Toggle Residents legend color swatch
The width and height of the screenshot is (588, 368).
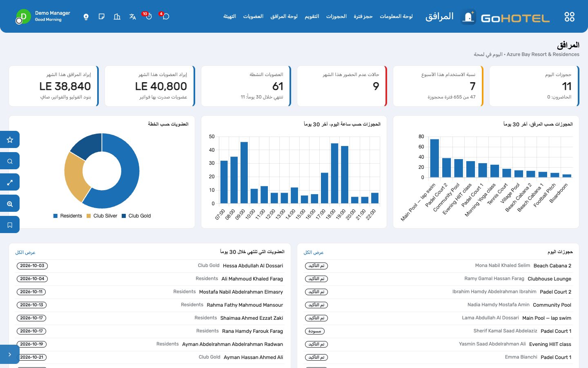point(56,216)
